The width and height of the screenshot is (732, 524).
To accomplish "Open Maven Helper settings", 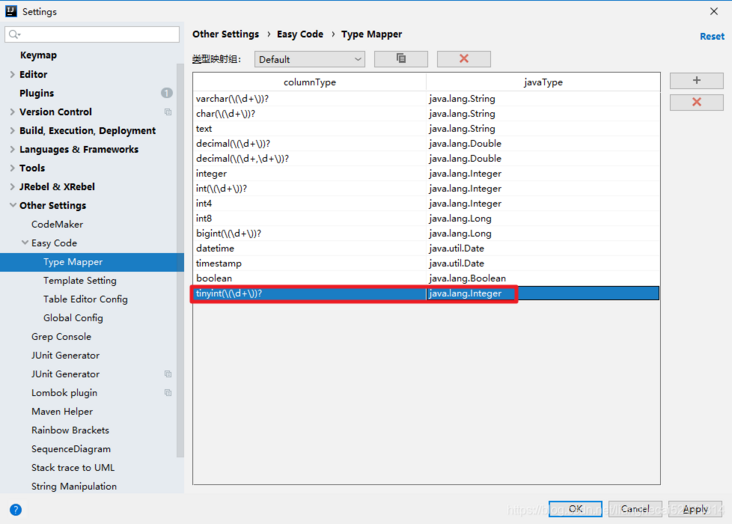I will point(62,411).
